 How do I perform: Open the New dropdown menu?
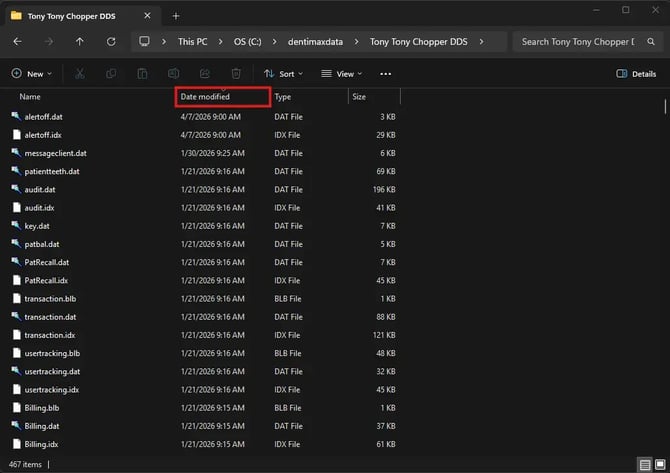[31, 74]
